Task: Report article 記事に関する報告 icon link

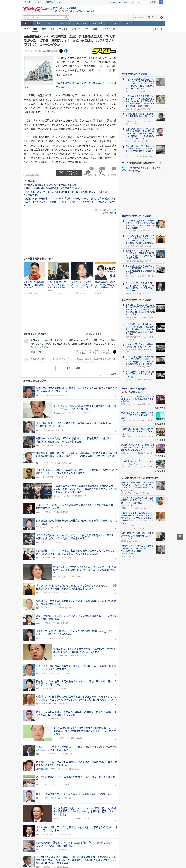Action: coord(32,175)
